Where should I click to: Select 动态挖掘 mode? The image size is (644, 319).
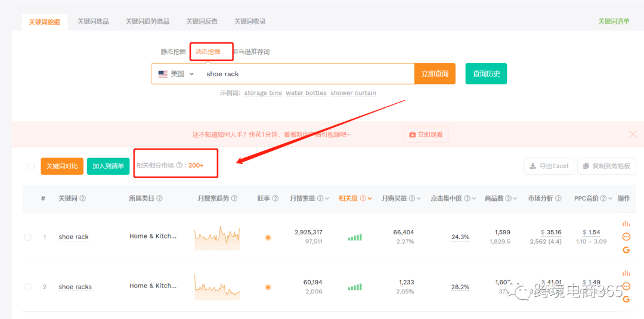(208, 52)
